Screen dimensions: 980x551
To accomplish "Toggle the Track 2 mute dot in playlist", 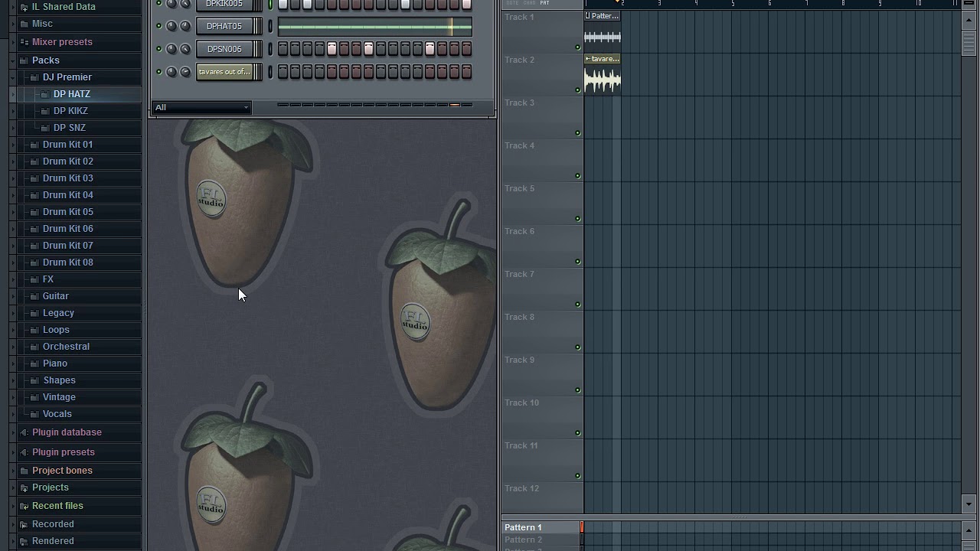I will pyautogui.click(x=578, y=90).
